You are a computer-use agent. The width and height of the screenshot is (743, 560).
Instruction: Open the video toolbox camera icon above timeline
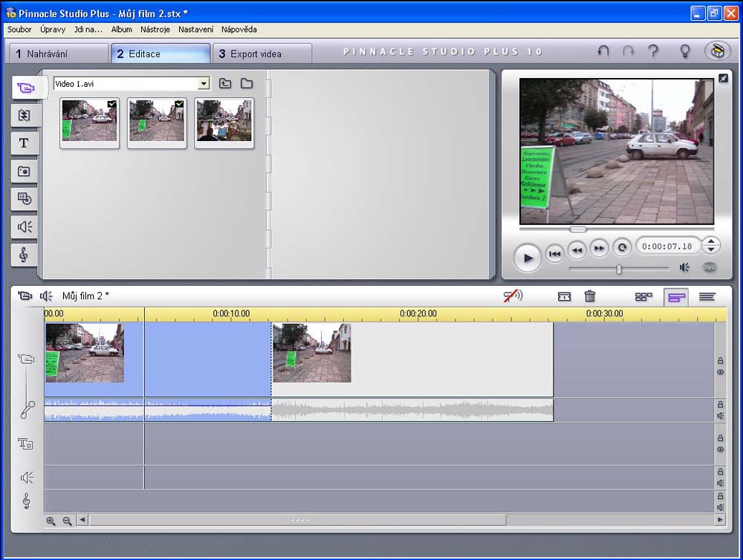tap(25, 296)
